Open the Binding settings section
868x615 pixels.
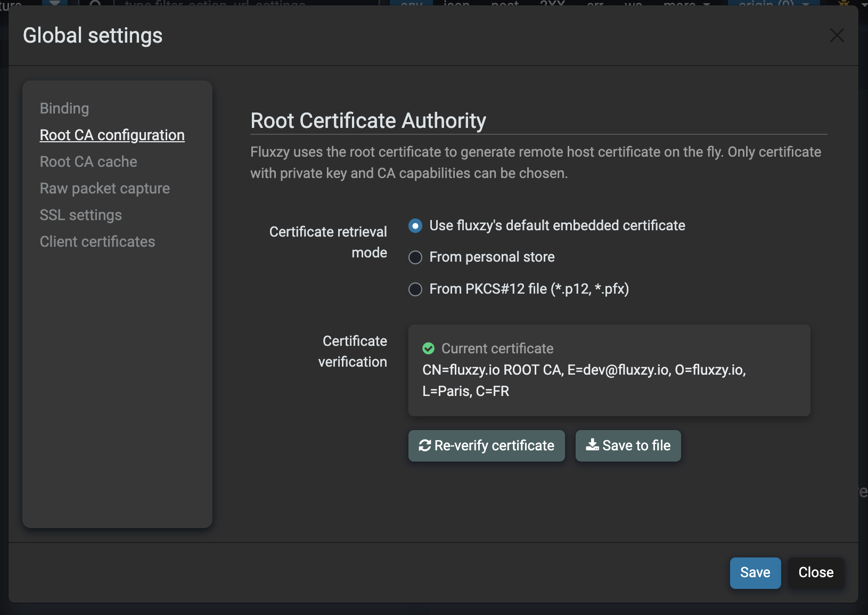64,108
